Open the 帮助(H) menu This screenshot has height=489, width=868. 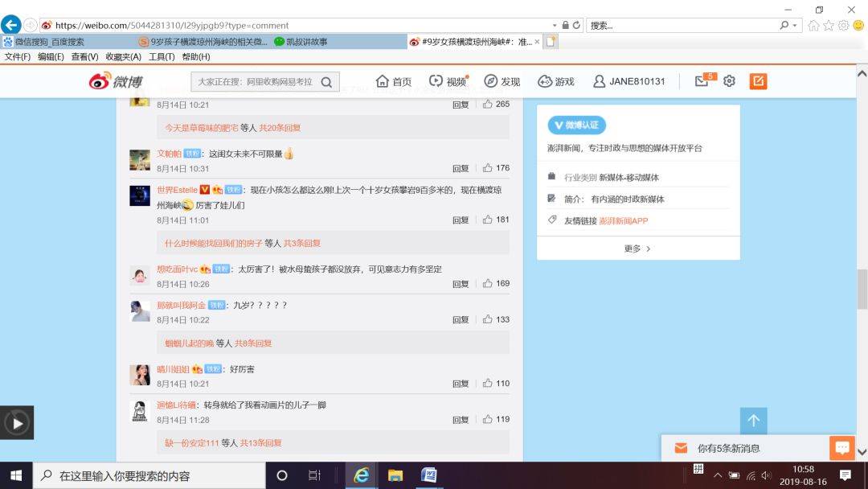196,56
